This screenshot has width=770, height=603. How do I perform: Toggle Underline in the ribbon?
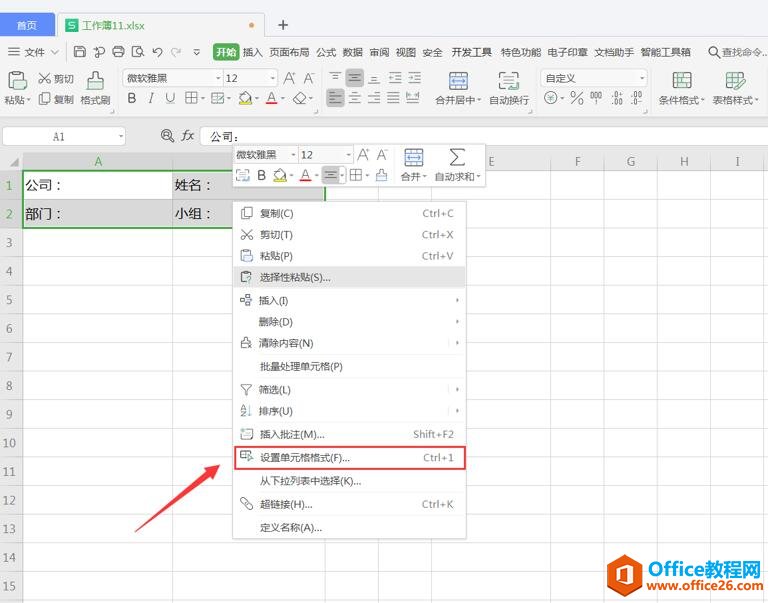coord(170,98)
